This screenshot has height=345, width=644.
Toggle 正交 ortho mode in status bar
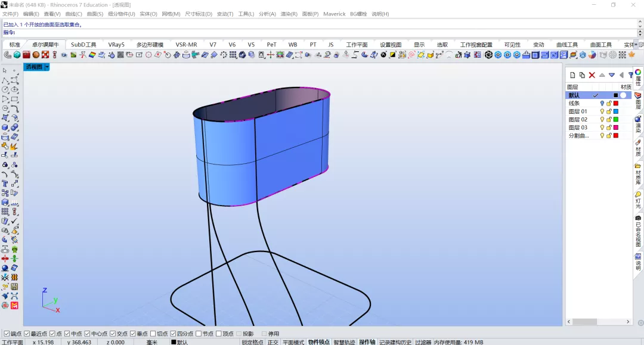(x=273, y=342)
